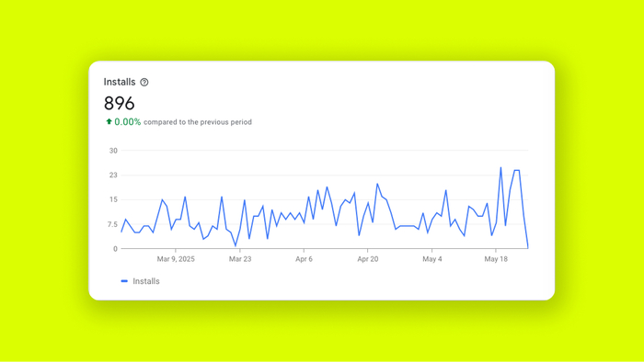The width and height of the screenshot is (644, 362).
Task: Click the Apr 20 axis label
Action: pos(368,259)
